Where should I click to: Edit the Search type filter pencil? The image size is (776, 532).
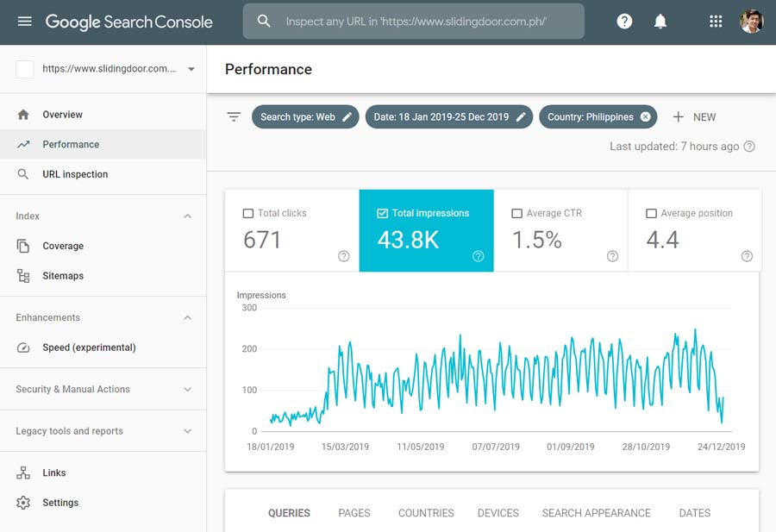(x=347, y=117)
